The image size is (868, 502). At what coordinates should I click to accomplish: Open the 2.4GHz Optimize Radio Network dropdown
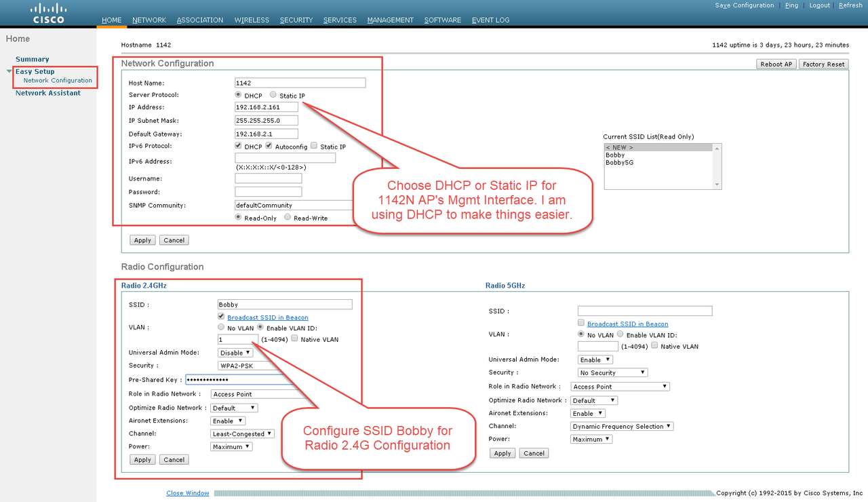click(x=235, y=408)
